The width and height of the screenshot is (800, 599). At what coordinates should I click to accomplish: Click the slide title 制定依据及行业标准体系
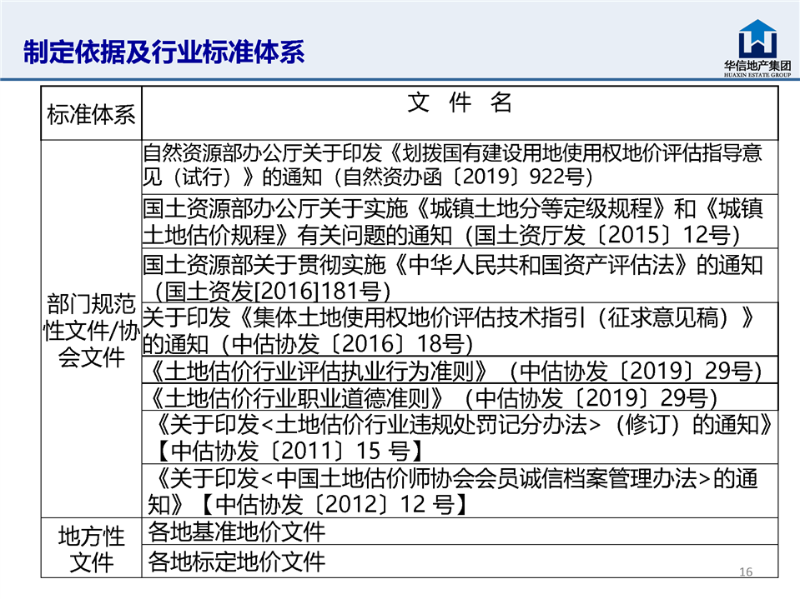pyautogui.click(x=164, y=52)
